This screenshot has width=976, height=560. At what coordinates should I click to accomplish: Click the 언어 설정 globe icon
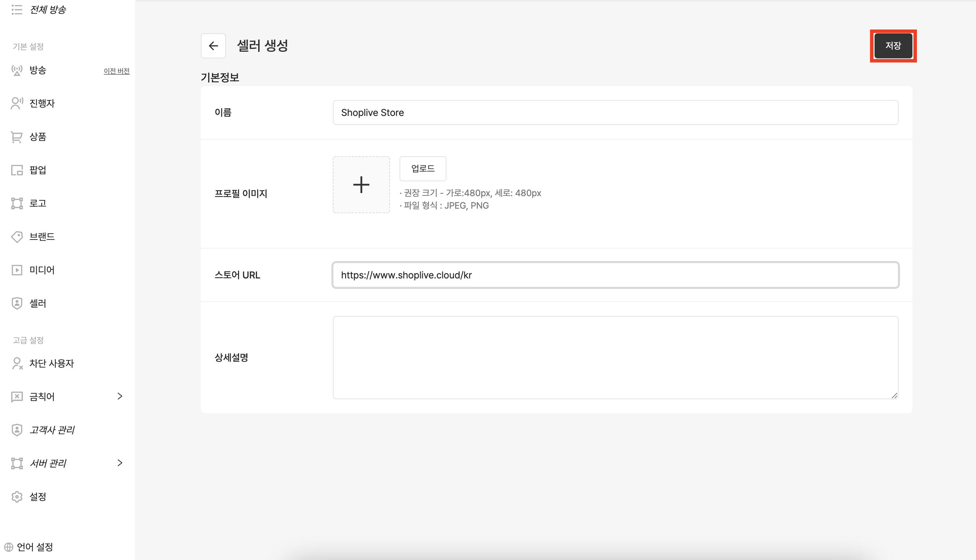[x=8, y=547]
